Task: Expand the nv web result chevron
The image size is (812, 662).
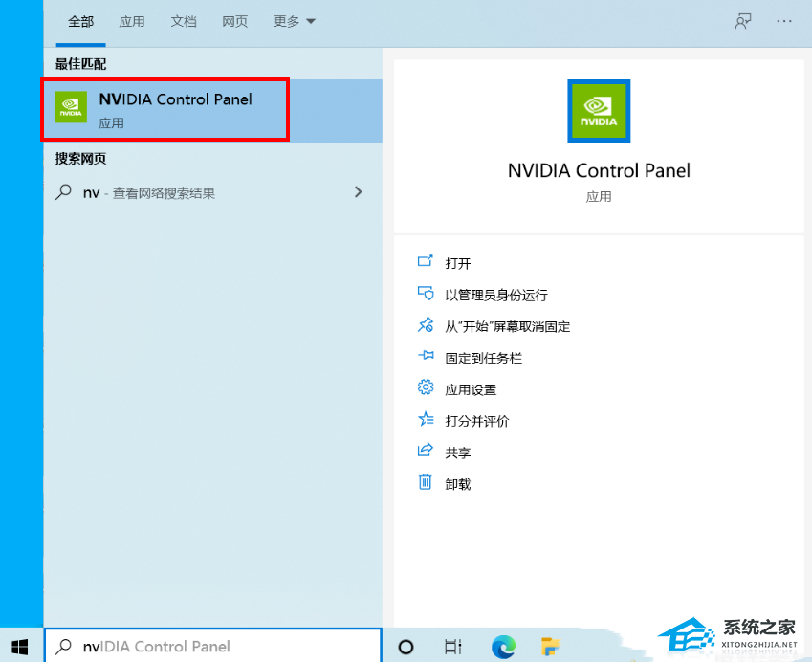Action: (x=358, y=192)
